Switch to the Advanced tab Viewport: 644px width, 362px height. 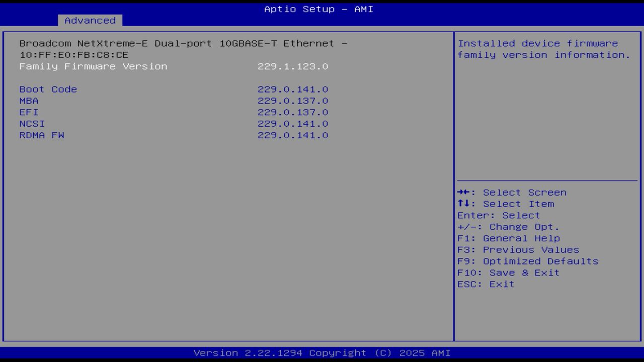[x=90, y=20]
